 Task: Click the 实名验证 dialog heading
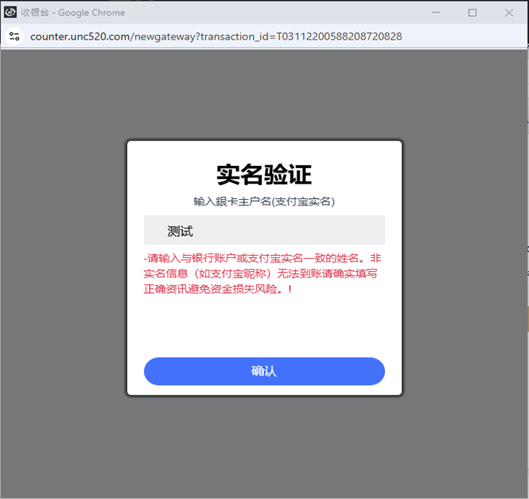click(x=264, y=174)
